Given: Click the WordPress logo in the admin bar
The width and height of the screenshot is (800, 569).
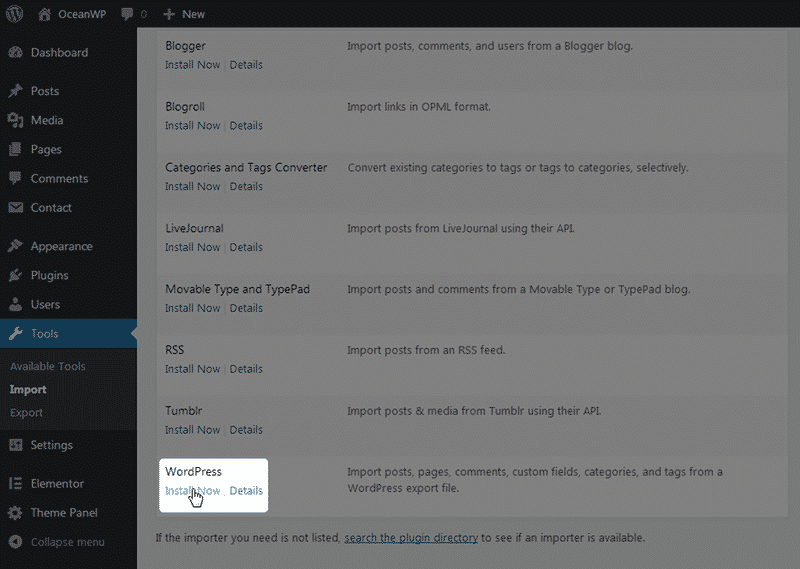Looking at the screenshot, I should click(14, 14).
